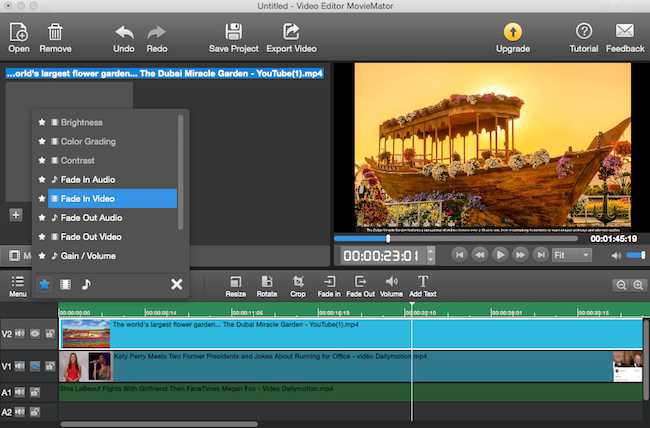This screenshot has width=650, height=428.
Task: Apply Fade Out from the timeline toolbar
Action: (360, 286)
